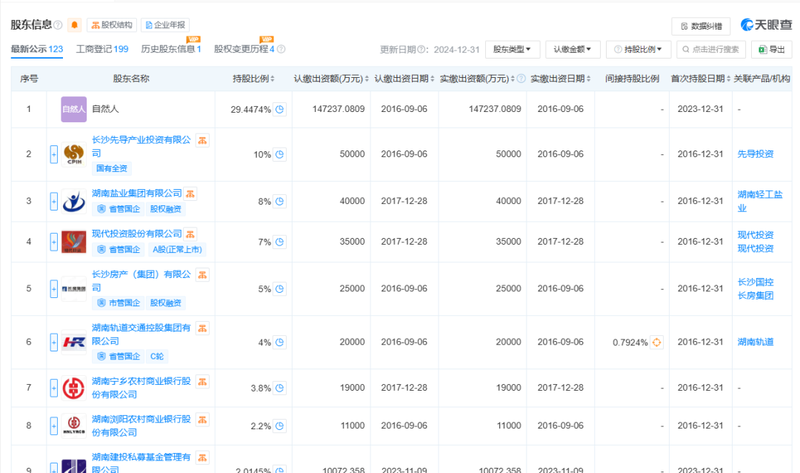Open the 股东类型 dropdown filter
The image size is (800, 473).
(x=515, y=49)
